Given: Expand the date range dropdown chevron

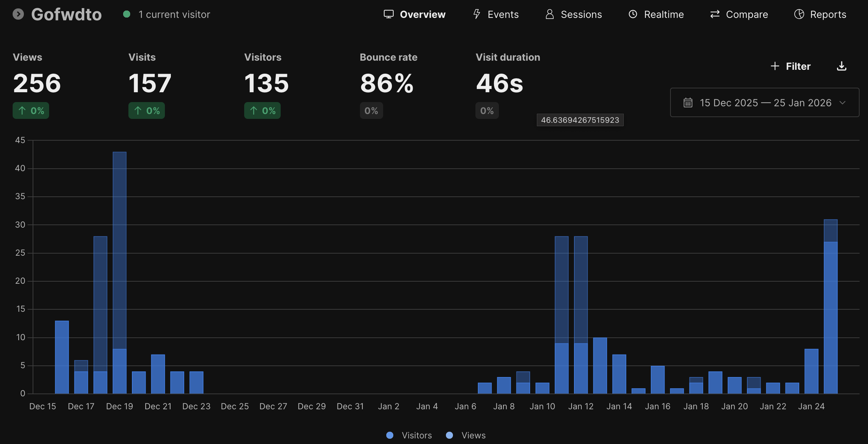Looking at the screenshot, I should pos(843,102).
